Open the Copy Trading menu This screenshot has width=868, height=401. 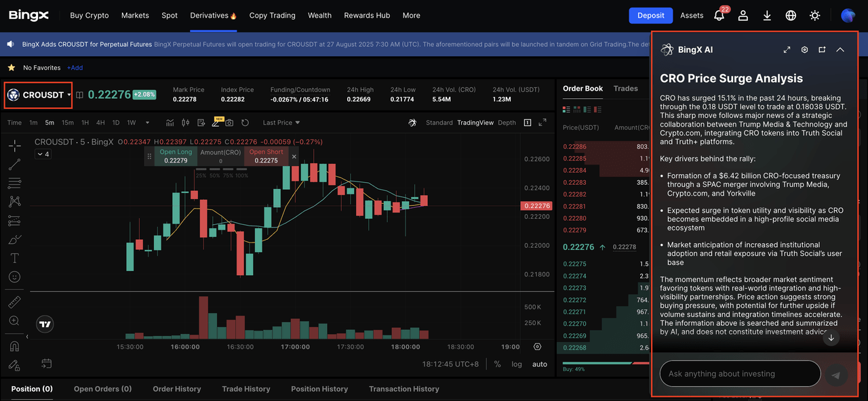coord(273,16)
